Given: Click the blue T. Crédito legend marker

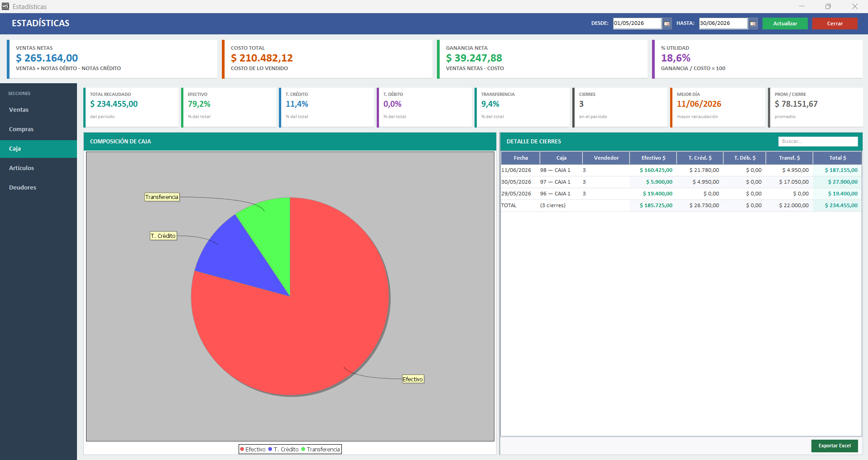Looking at the screenshot, I should click(x=270, y=449).
